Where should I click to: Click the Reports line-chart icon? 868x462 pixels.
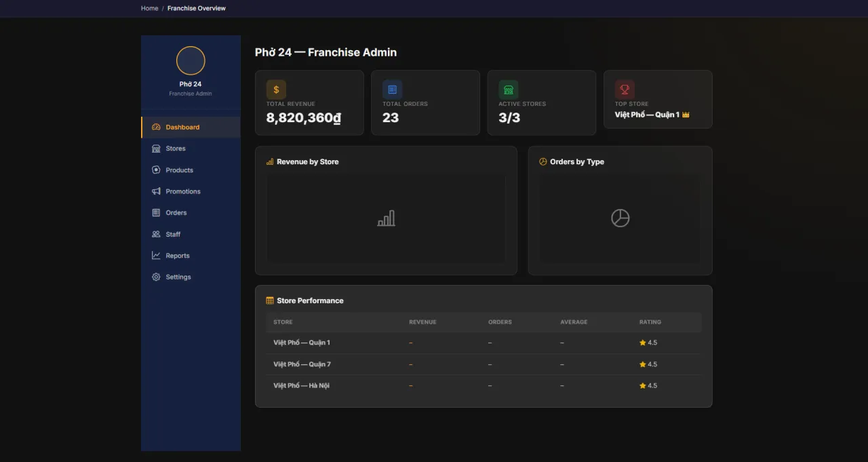coord(156,256)
